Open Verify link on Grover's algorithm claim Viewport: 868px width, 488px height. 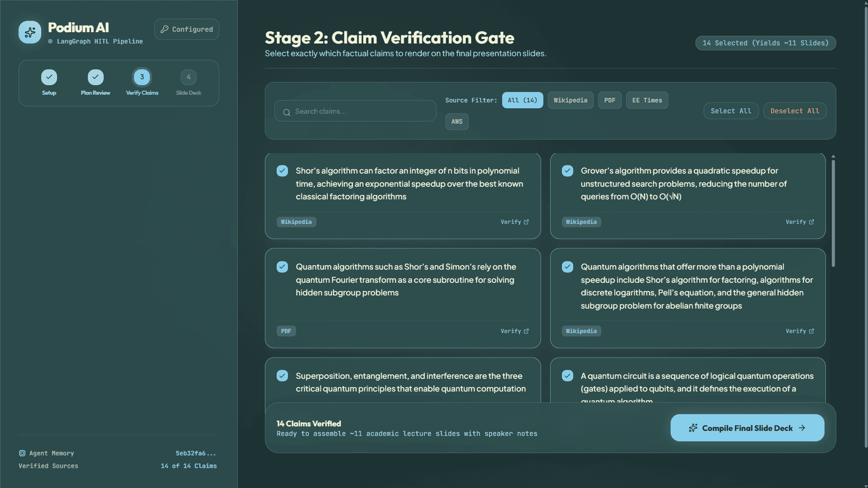click(800, 222)
